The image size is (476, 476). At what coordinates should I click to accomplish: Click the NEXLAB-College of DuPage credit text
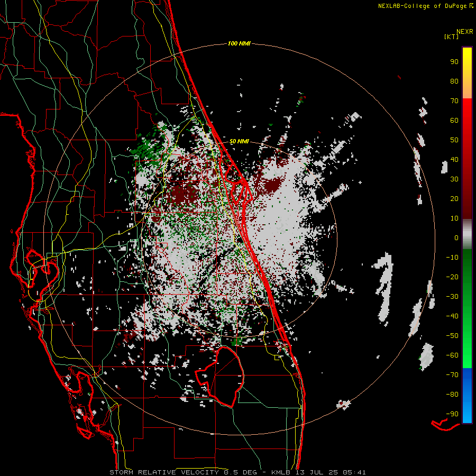pyautogui.click(x=425, y=6)
